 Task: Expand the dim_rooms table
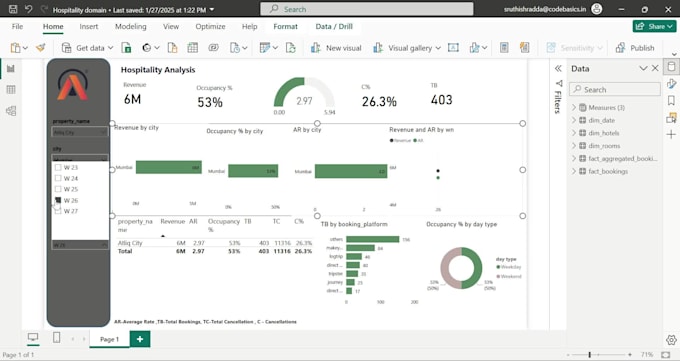pyautogui.click(x=574, y=146)
